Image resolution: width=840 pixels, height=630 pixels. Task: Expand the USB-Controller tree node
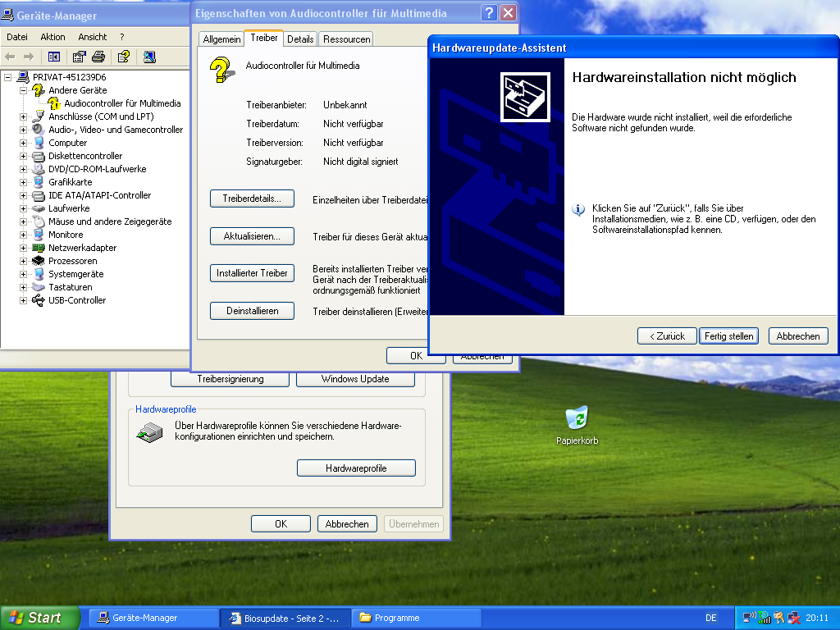(x=23, y=300)
